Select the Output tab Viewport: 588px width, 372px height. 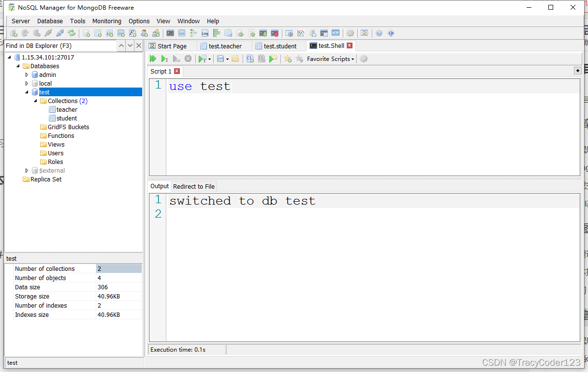[160, 186]
